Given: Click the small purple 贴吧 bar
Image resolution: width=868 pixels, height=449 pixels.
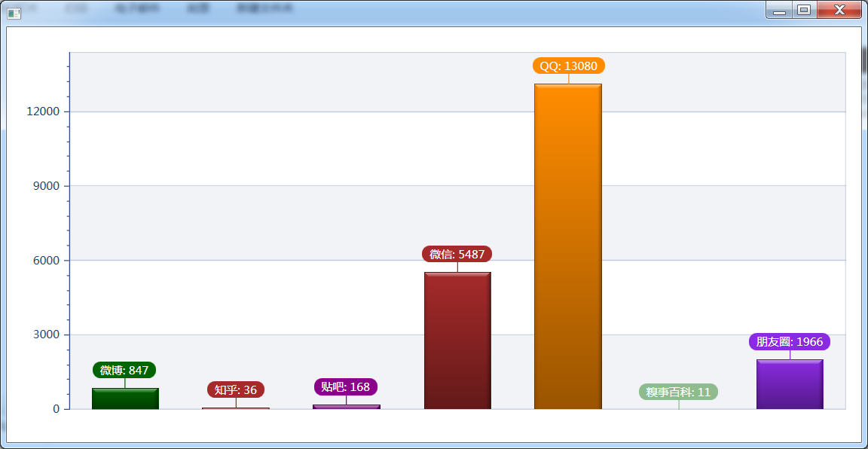Looking at the screenshot, I should (347, 407).
